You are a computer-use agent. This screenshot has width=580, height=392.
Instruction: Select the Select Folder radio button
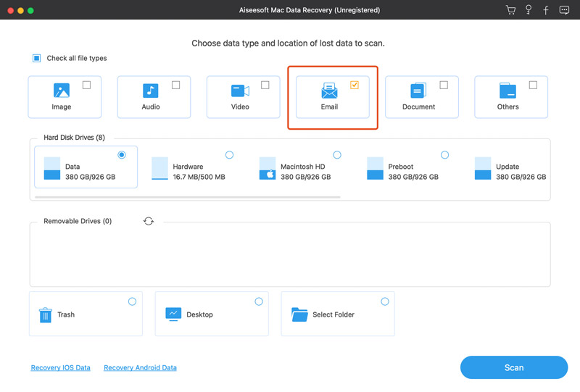click(385, 301)
